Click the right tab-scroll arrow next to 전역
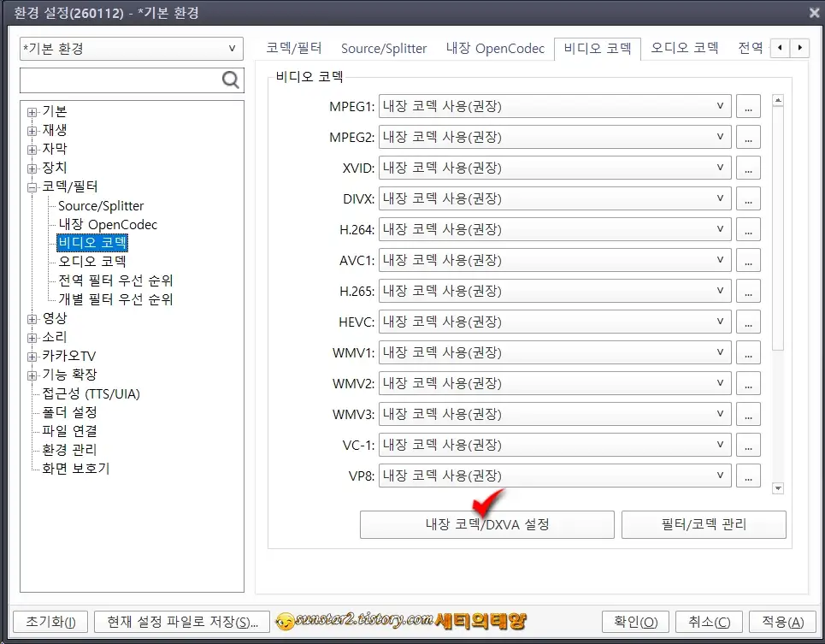This screenshot has height=644, width=825. 798,48
